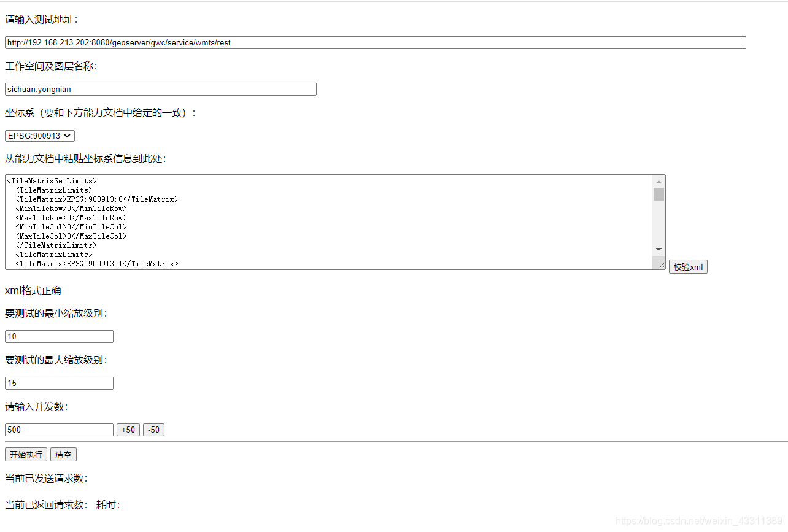Click the textarea scrollbar up arrow
The height and width of the screenshot is (532, 788).
coord(659,182)
